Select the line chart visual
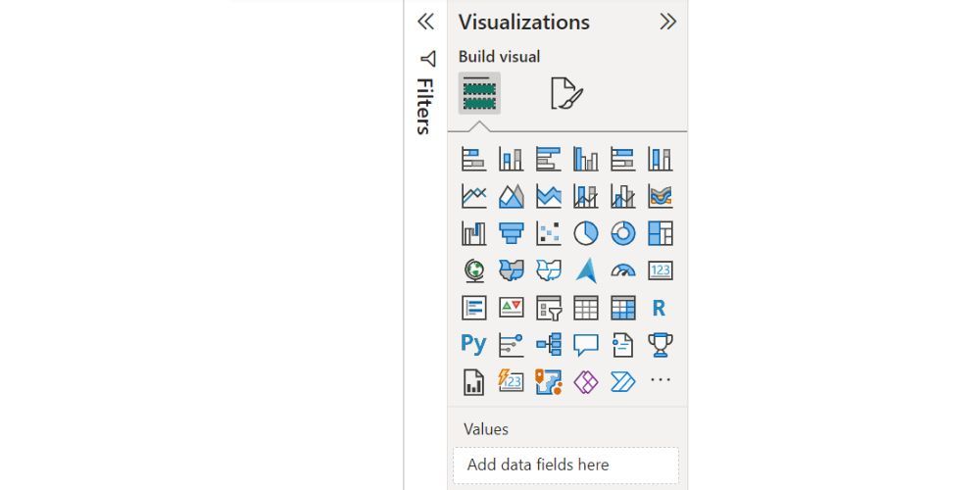Viewport: 980px width, 490px height. click(x=474, y=196)
